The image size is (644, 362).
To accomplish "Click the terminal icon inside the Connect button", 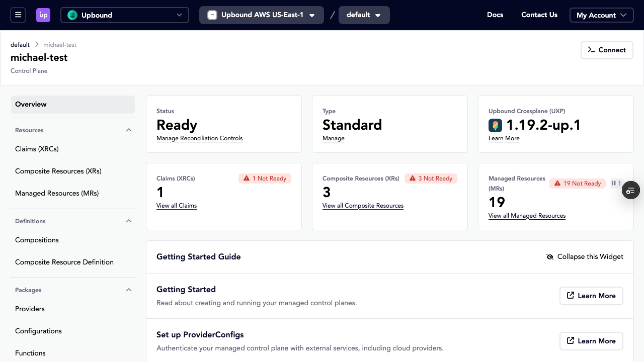I will (592, 50).
